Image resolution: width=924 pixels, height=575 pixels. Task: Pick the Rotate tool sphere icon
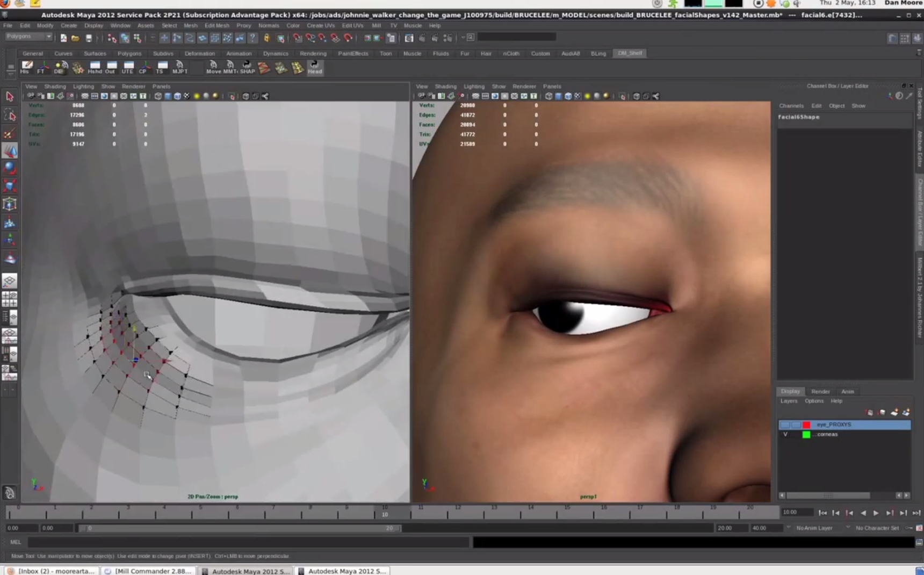coord(10,168)
